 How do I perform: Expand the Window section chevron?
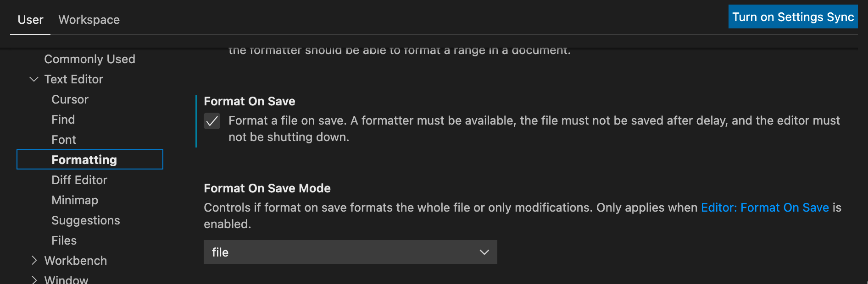(x=34, y=279)
